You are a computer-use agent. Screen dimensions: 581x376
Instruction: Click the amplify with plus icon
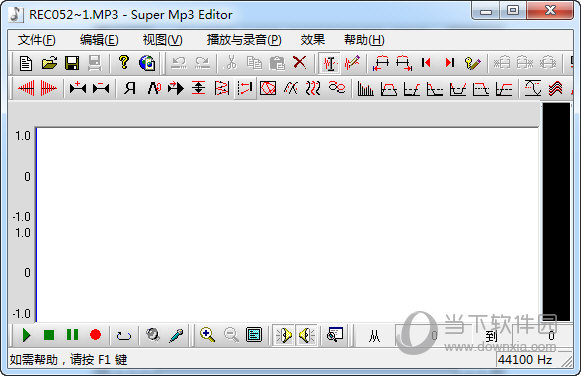click(78, 88)
